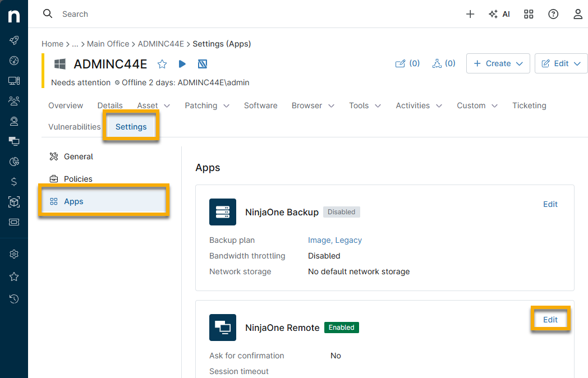Switch to the Overview tab
This screenshot has width=588, height=378.
[66, 105]
